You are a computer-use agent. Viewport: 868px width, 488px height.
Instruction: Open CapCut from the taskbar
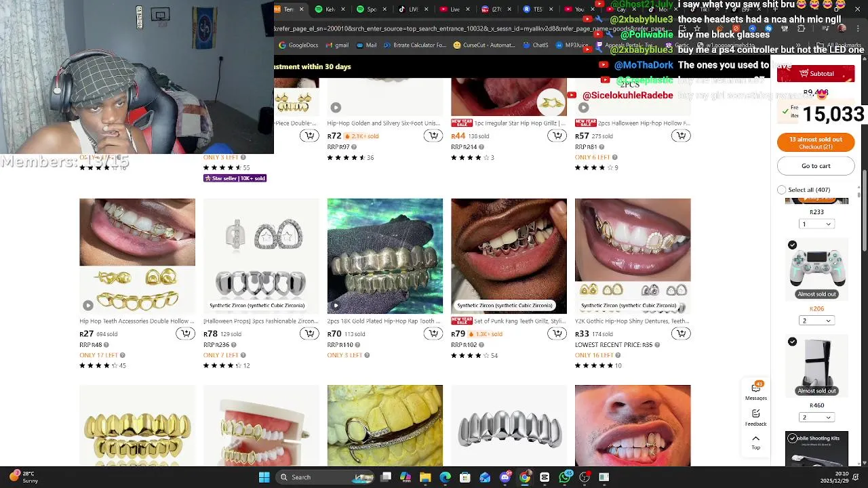[545, 477]
